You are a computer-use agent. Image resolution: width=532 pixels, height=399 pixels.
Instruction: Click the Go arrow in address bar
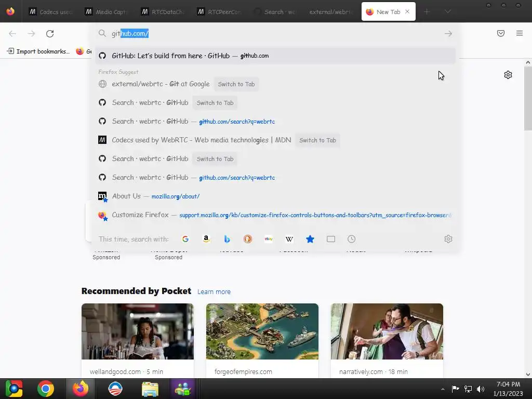tap(448, 33)
